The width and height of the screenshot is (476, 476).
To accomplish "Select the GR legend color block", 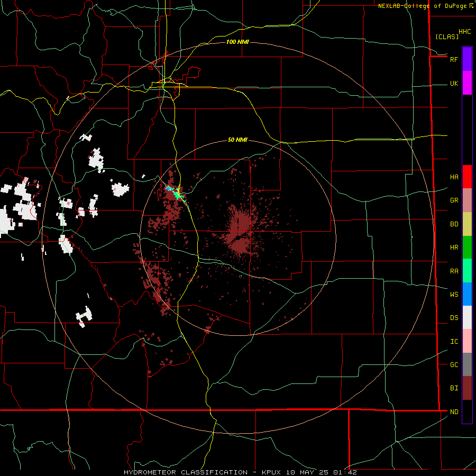I will tap(467, 200).
